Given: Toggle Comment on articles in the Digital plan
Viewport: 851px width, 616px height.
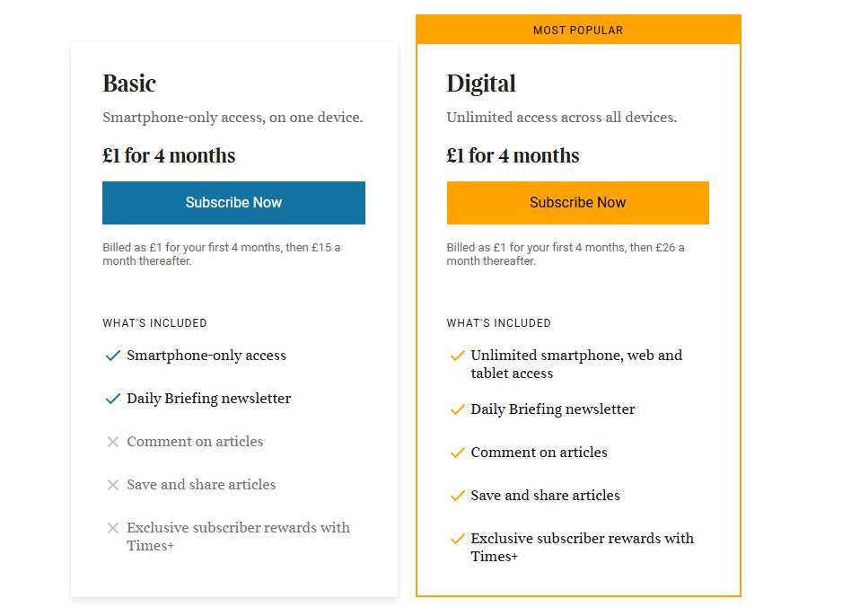Looking at the screenshot, I should pyautogui.click(x=539, y=453).
